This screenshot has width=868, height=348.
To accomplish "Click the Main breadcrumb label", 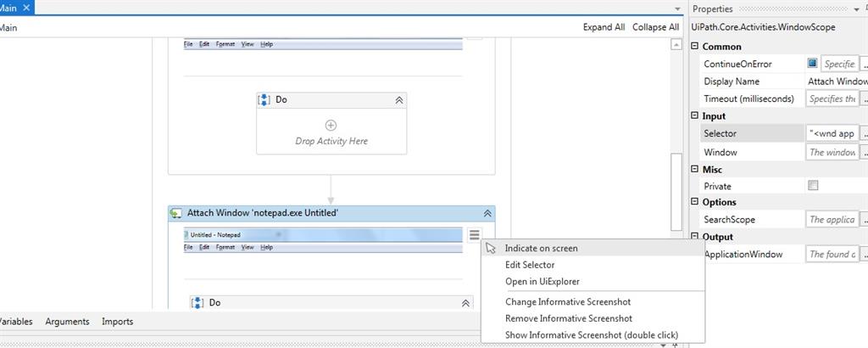I will coord(8,27).
